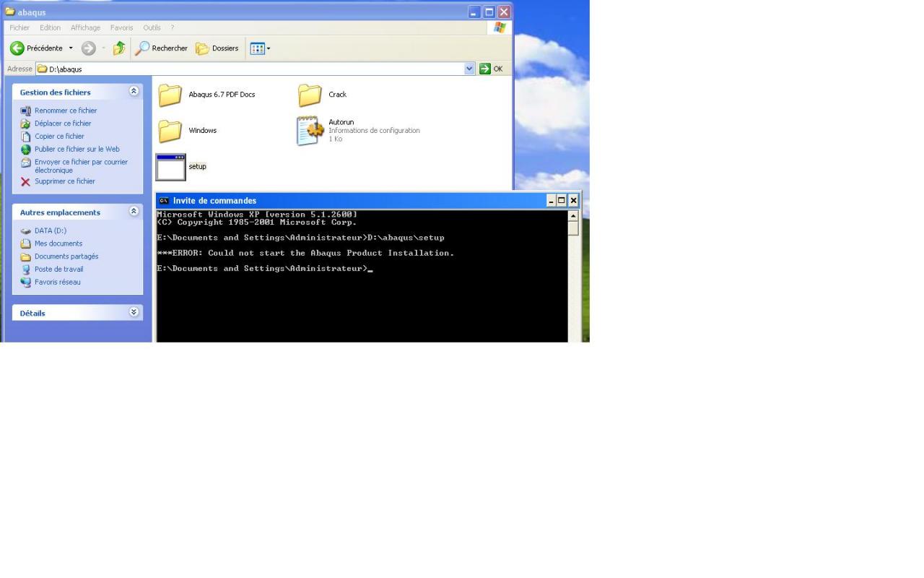Click the abaqus window title folder icon

pos(10,12)
